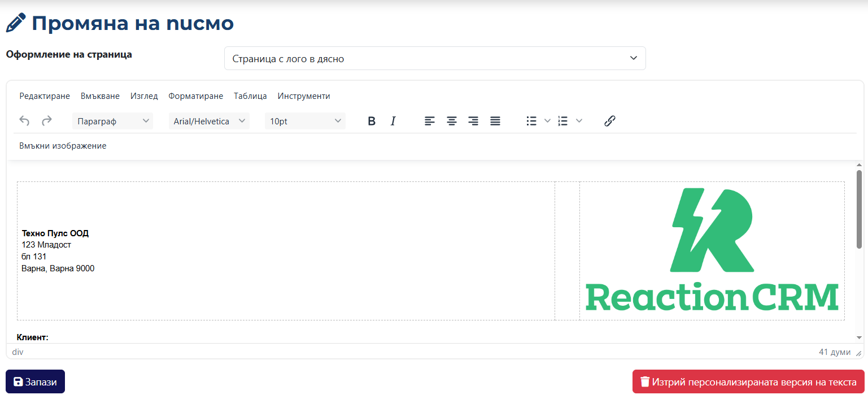Click the 123 Младост address line
868x399 pixels.
(x=46, y=245)
